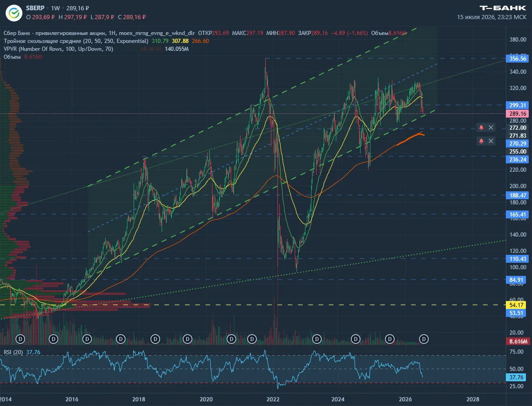Click the header open price O 293,69 ₽
The width and height of the screenshot is (532, 406).
40,17
